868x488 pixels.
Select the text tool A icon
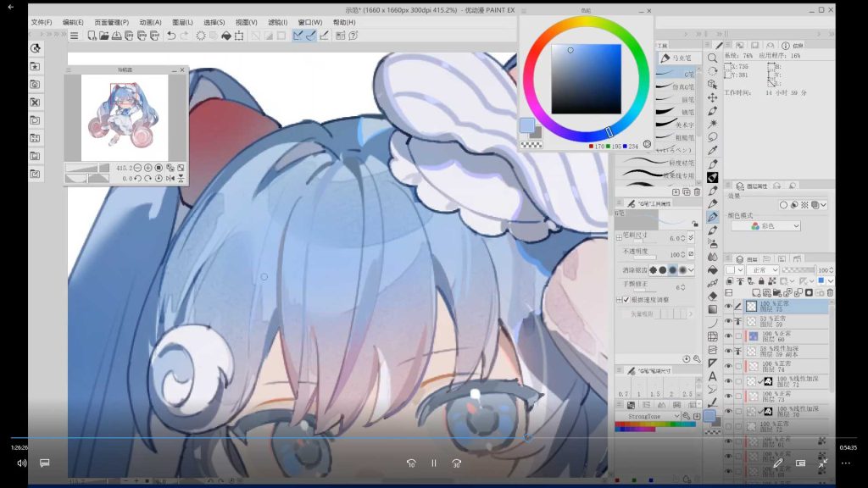pos(712,376)
